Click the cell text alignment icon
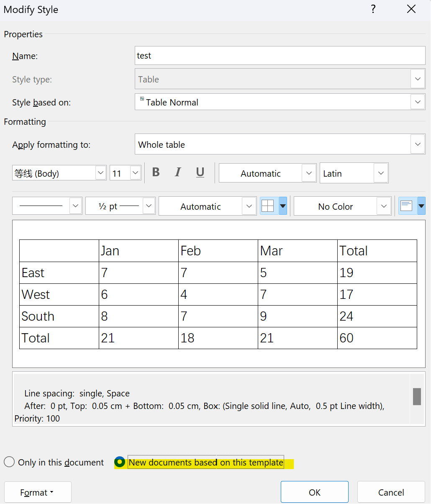The image size is (431, 504). (406, 206)
